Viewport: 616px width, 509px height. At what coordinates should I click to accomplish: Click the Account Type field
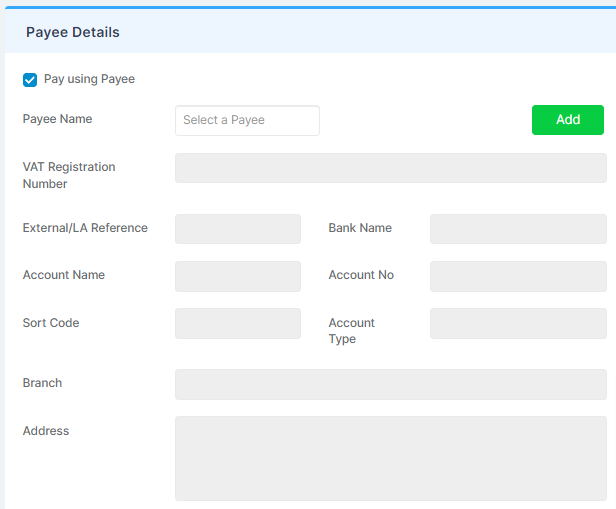518,323
